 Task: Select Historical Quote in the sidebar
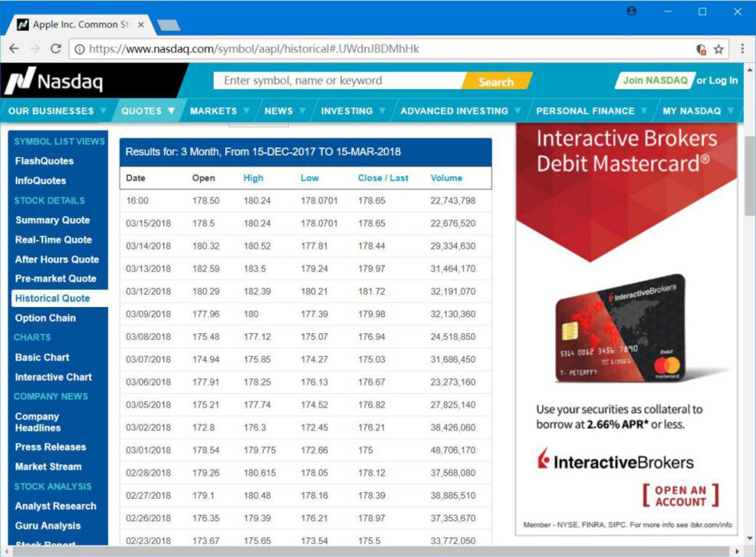pyautogui.click(x=59, y=298)
